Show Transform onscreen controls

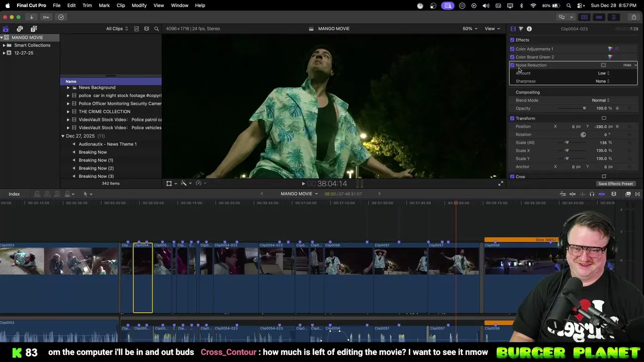point(604,118)
